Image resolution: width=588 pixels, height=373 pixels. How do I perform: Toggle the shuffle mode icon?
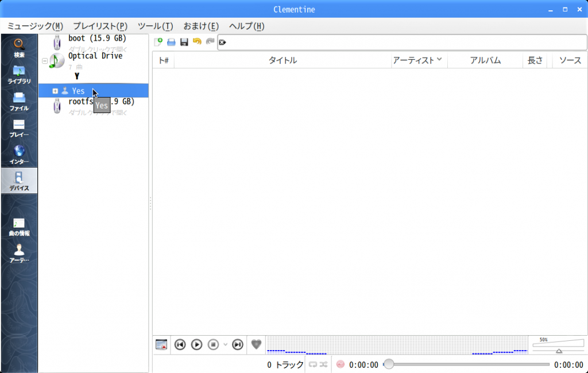pyautogui.click(x=324, y=364)
